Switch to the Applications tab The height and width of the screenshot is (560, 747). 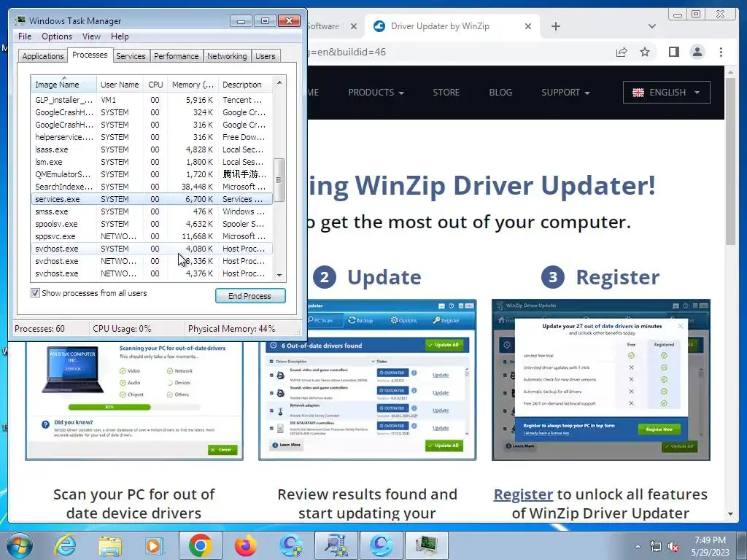[x=43, y=56]
